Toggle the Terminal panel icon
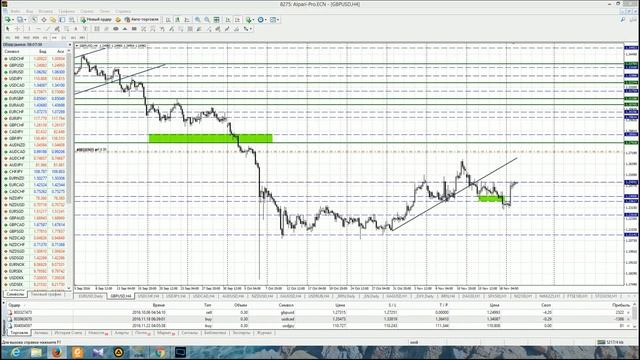640x360 pixels. (x=62, y=20)
